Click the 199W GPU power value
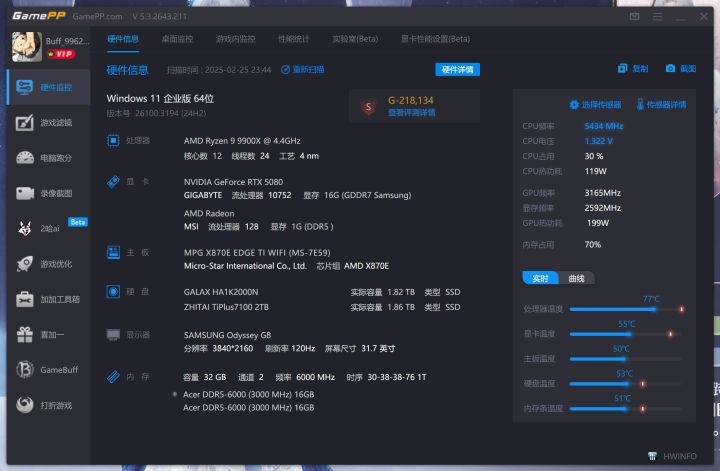The width and height of the screenshot is (720, 471). pos(598,223)
